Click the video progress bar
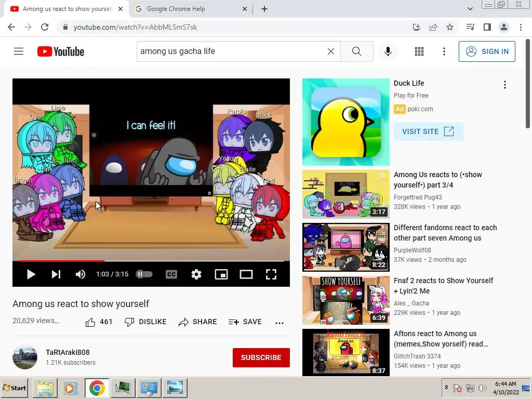This screenshot has height=399, width=532. [x=151, y=261]
